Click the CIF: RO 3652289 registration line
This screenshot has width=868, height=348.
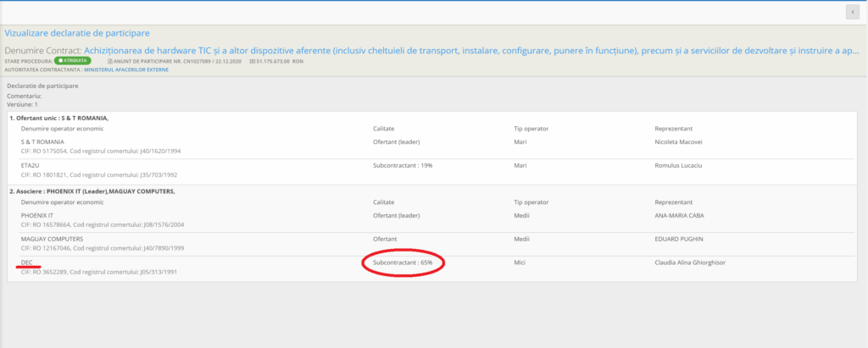pyautogui.click(x=99, y=272)
